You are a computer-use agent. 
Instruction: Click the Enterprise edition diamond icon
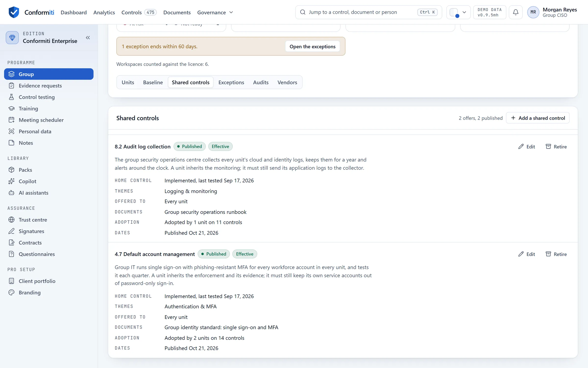12,38
